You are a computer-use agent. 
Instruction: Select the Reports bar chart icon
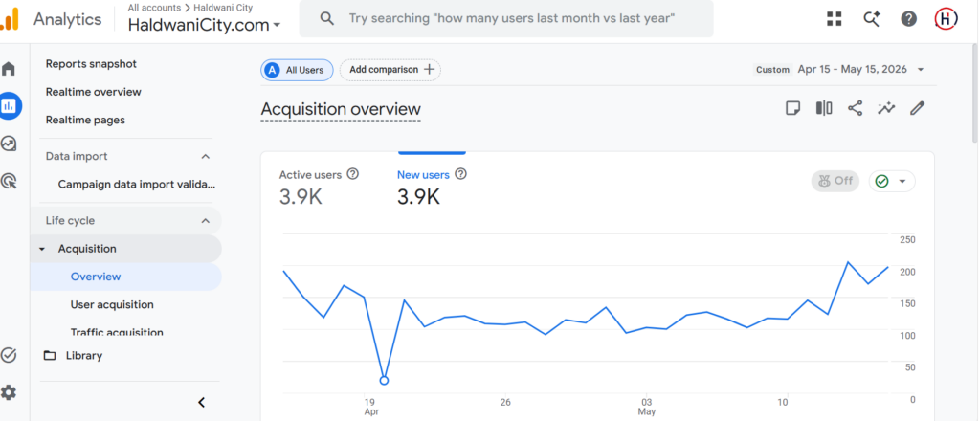(x=11, y=106)
